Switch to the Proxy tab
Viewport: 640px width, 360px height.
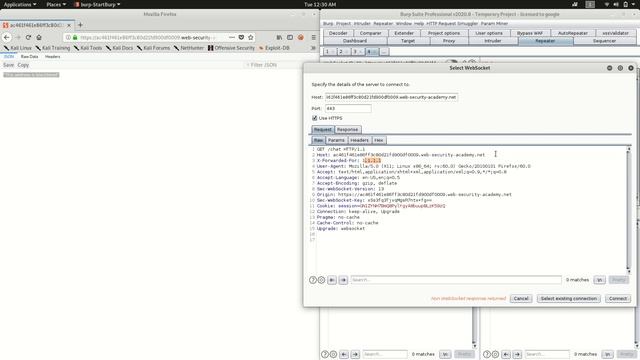click(449, 41)
